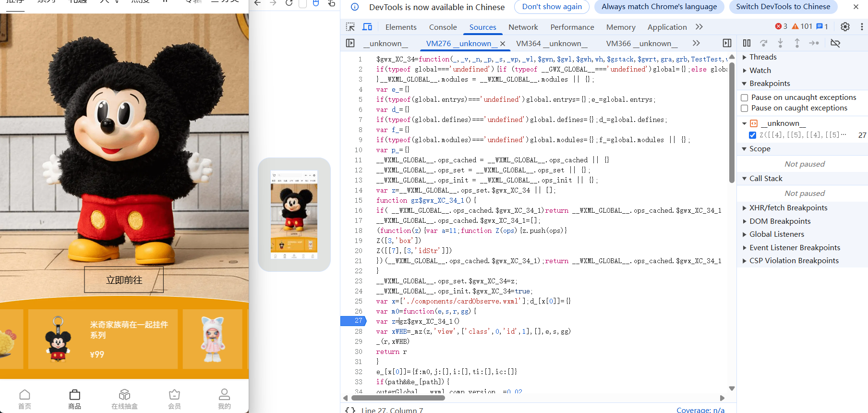
Task: Uncheck the line 27 breakpoint checkbox
Action: [x=752, y=135]
